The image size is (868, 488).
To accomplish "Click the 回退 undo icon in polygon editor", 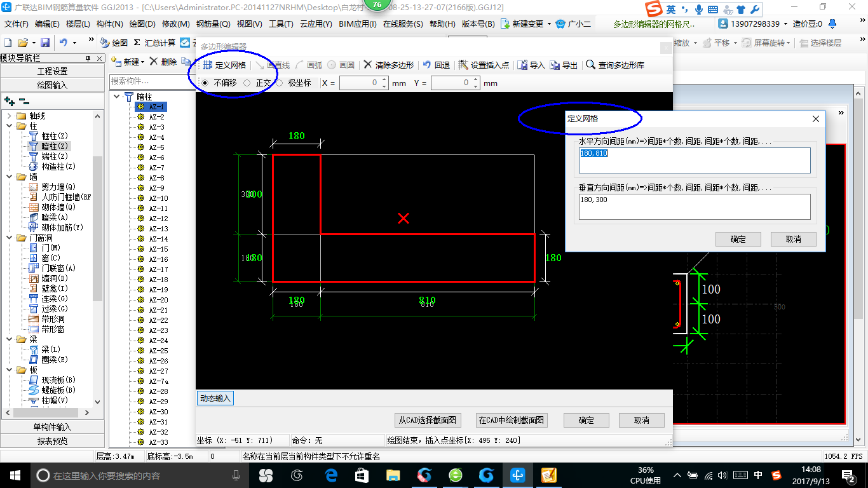I will 427,65.
